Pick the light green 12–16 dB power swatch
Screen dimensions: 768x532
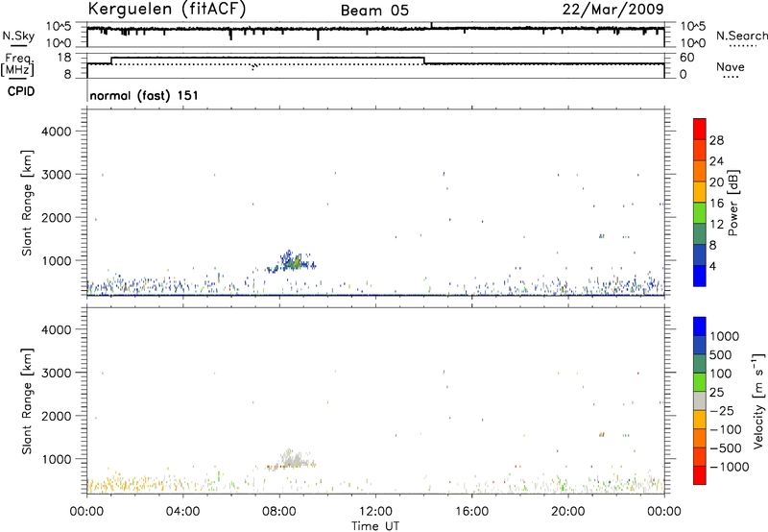point(700,213)
